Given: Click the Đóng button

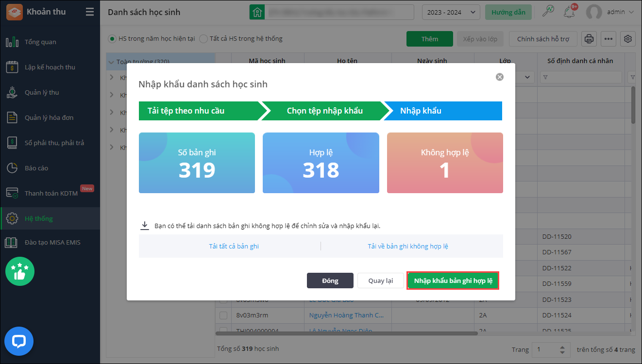Looking at the screenshot, I should [330, 281].
